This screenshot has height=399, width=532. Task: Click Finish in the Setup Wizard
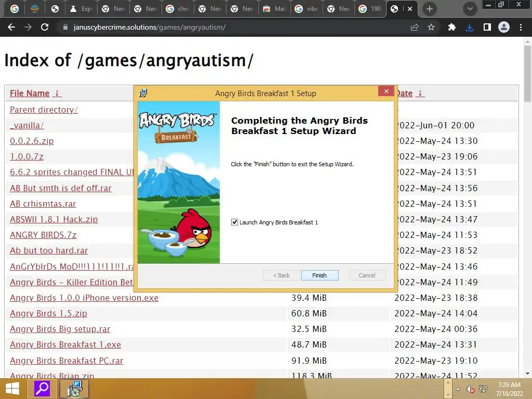pos(320,275)
